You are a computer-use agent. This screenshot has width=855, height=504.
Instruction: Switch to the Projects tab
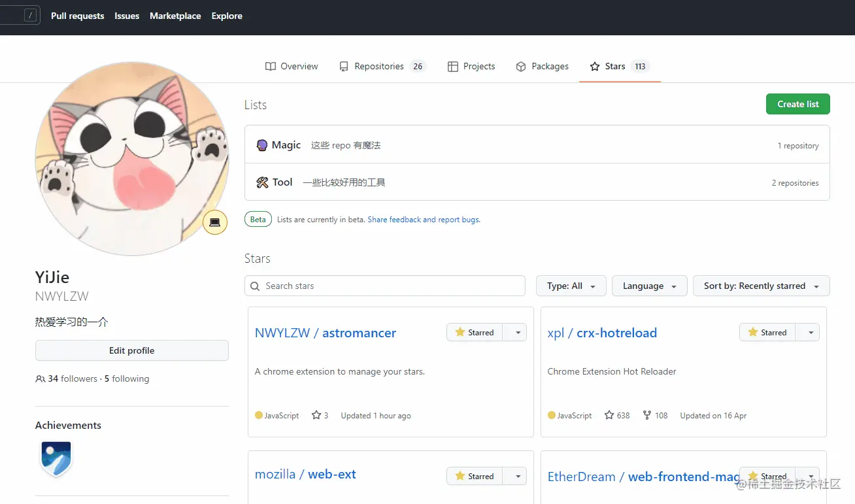click(471, 66)
